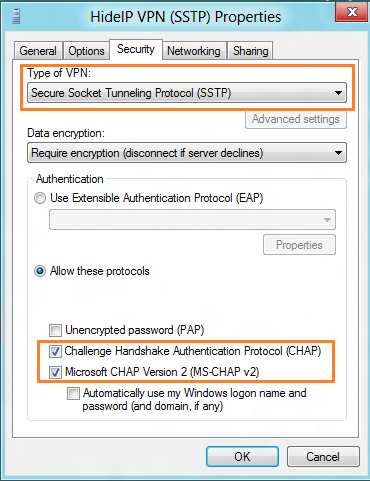
Task: Expand the disabled EAP method dropdown
Action: 192,219
